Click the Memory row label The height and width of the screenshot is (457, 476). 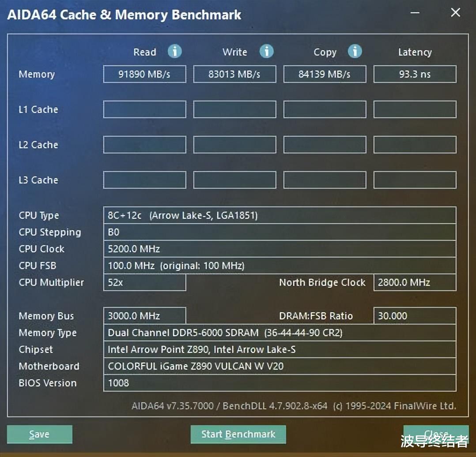(x=37, y=74)
